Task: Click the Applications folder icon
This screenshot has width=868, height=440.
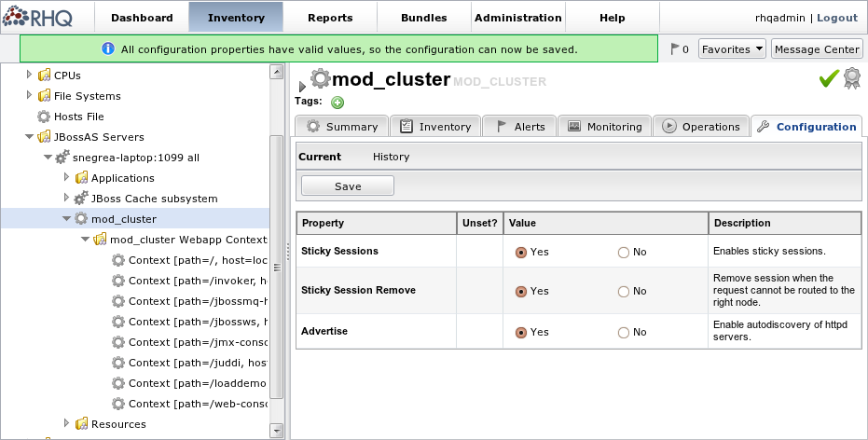Action: (x=81, y=178)
